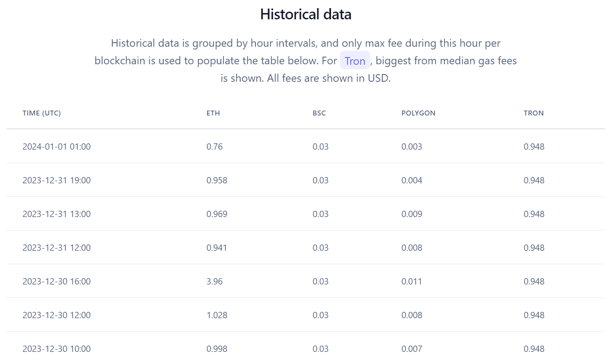Select the 2023-12-31 12:00 timestamp
613x364 pixels.
[57, 248]
